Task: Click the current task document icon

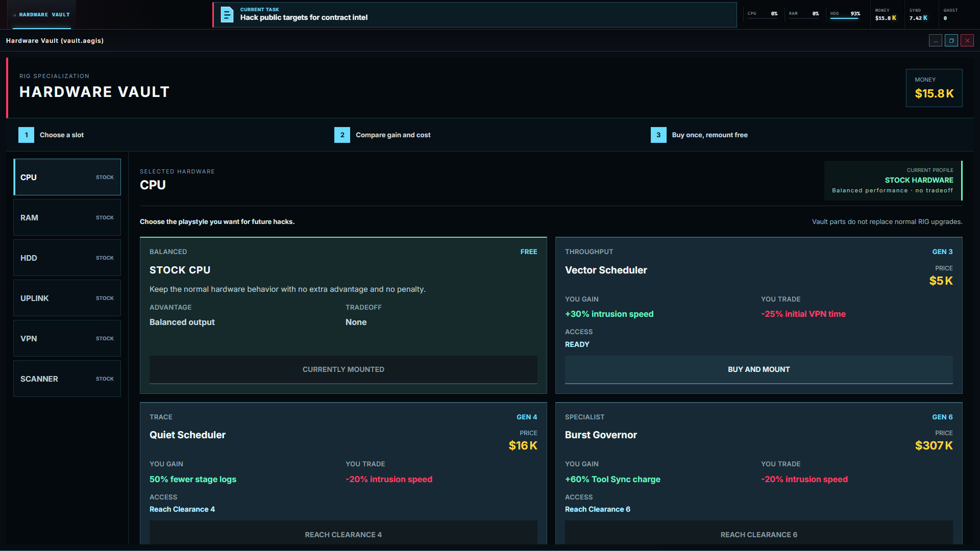Action: (227, 14)
